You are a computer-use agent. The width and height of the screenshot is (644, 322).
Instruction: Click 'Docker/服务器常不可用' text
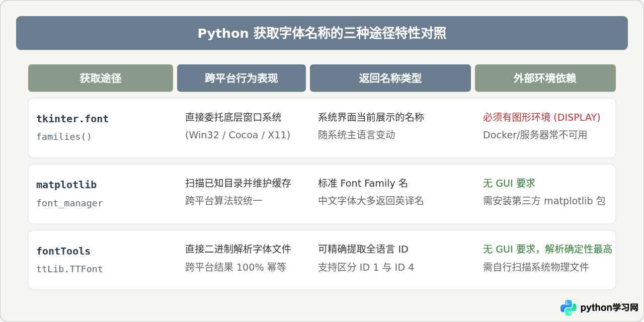point(535,135)
